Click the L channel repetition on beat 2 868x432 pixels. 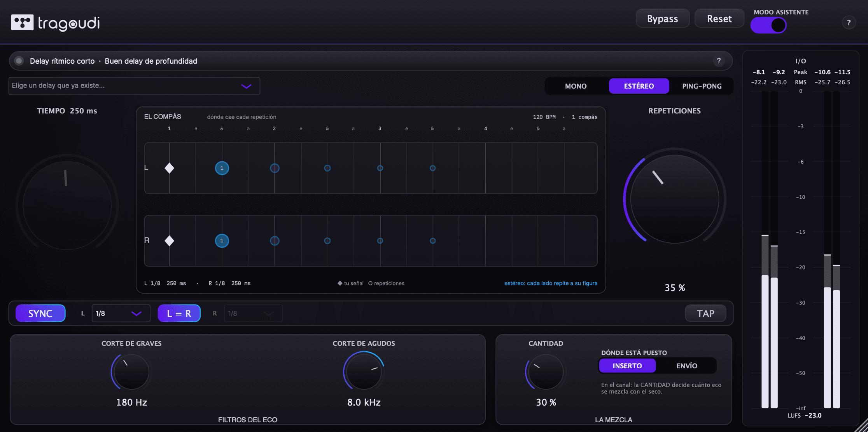pyautogui.click(x=275, y=168)
